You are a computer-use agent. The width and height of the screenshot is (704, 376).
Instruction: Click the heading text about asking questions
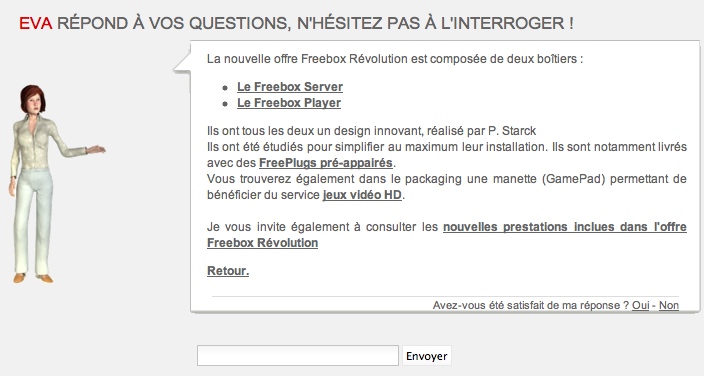(x=315, y=23)
